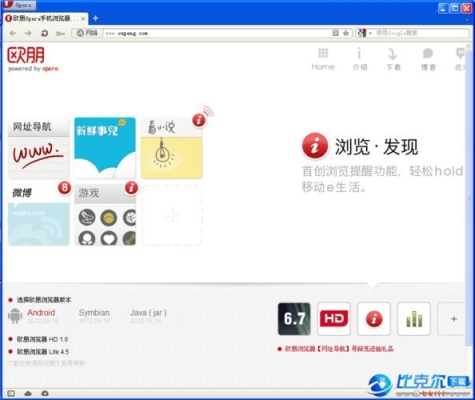Go forward with the forward arrow
The width and height of the screenshot is (475, 400).
(x=28, y=33)
